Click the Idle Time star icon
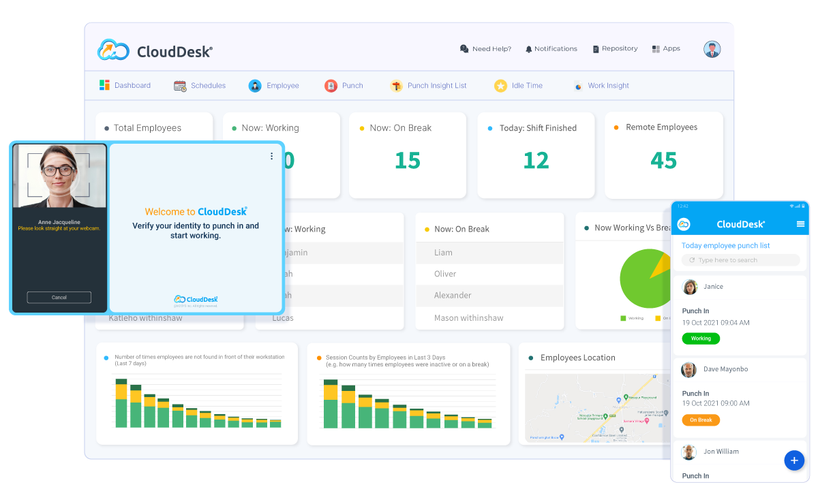The width and height of the screenshot is (818, 504). tap(500, 86)
